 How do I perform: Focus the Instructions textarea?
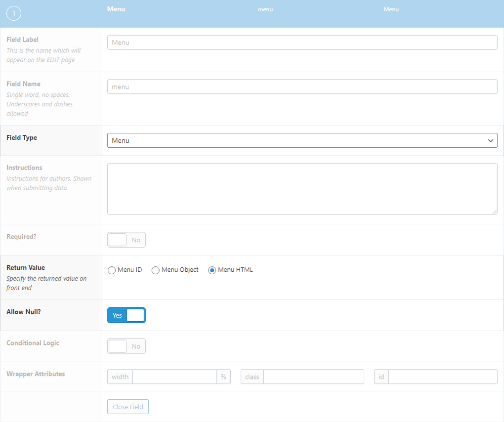[302, 188]
